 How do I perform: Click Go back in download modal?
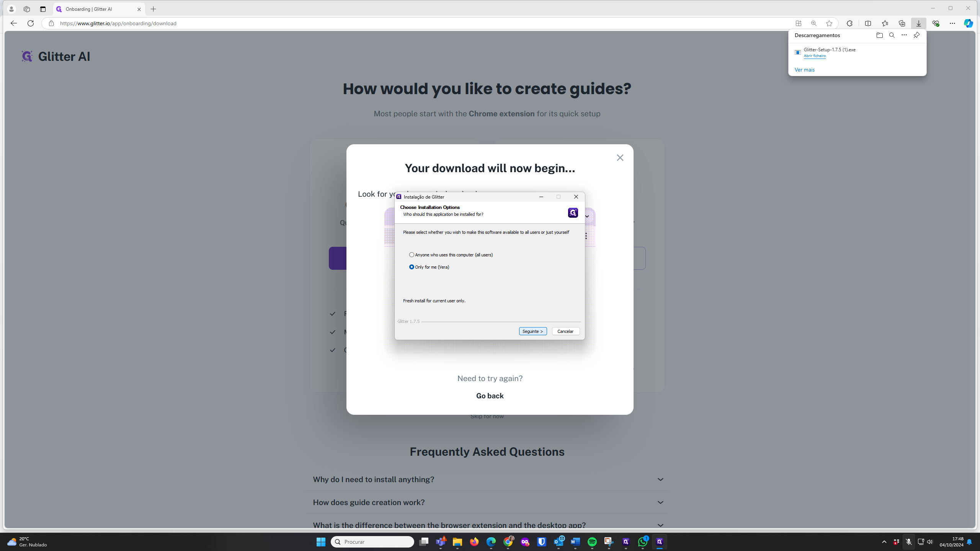(490, 396)
